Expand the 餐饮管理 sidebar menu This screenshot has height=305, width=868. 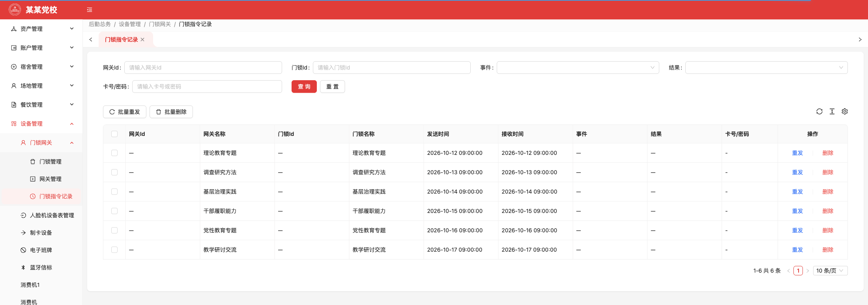click(41, 105)
